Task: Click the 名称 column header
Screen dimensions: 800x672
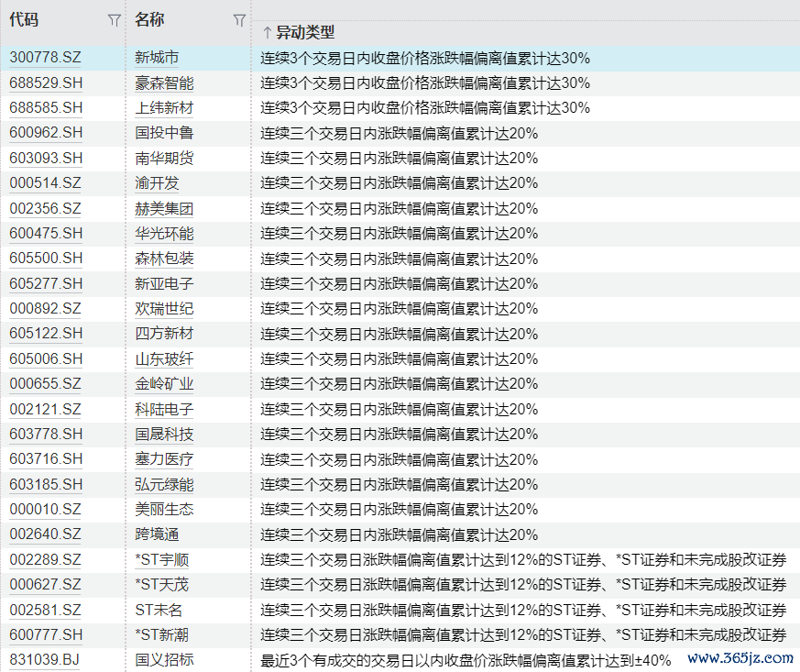Action: coord(149,20)
